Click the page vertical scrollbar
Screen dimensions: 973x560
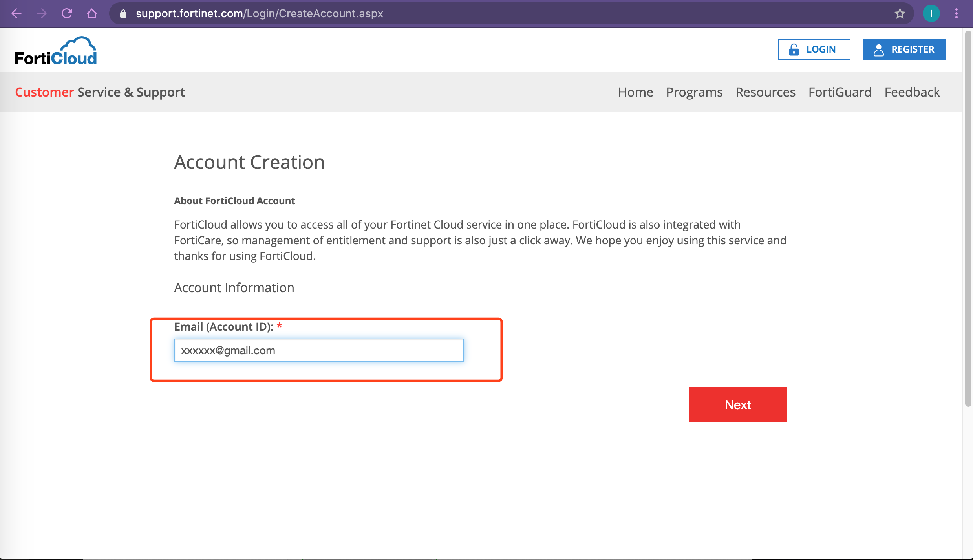point(968,220)
